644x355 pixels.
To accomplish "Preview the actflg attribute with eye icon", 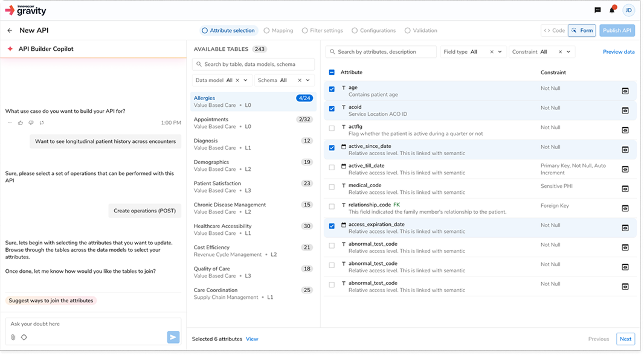I will pos(625,130).
